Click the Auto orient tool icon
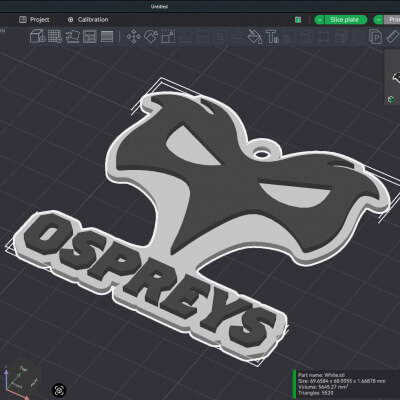Viewport: 400px width, 400px height. [x=72, y=36]
